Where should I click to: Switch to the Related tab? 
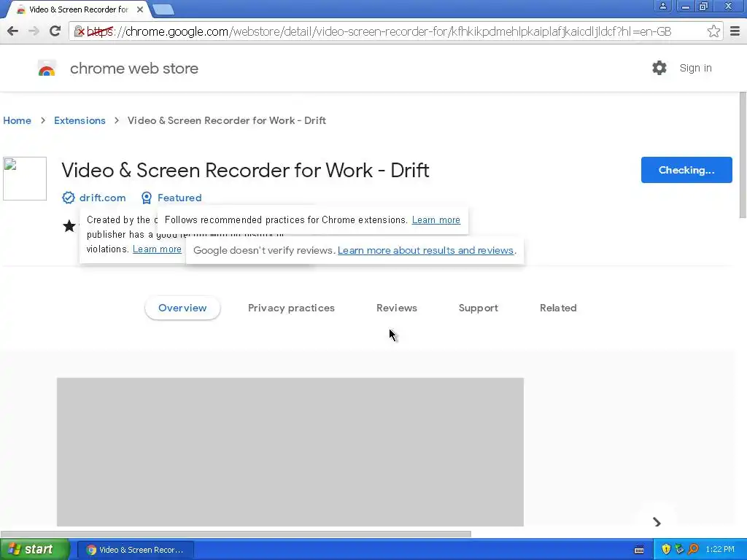pos(558,308)
